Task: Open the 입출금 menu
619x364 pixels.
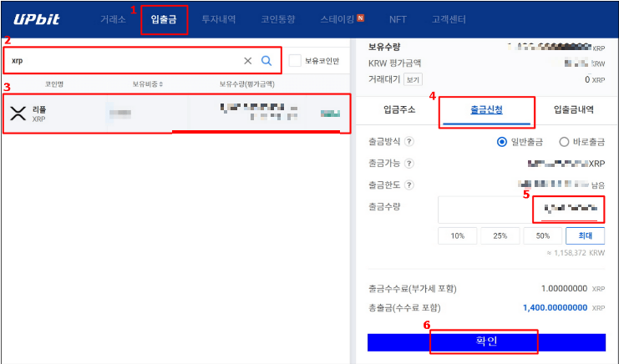Action: pyautogui.click(x=164, y=19)
